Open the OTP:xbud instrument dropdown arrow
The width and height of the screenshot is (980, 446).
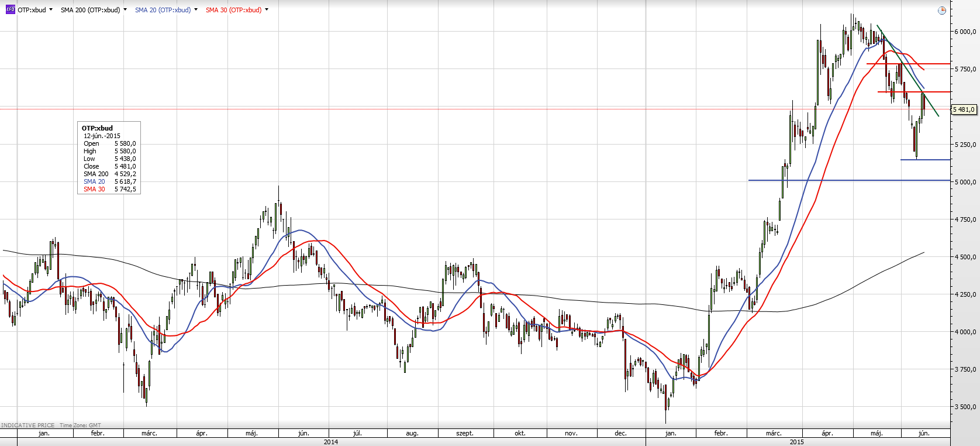(51, 9)
